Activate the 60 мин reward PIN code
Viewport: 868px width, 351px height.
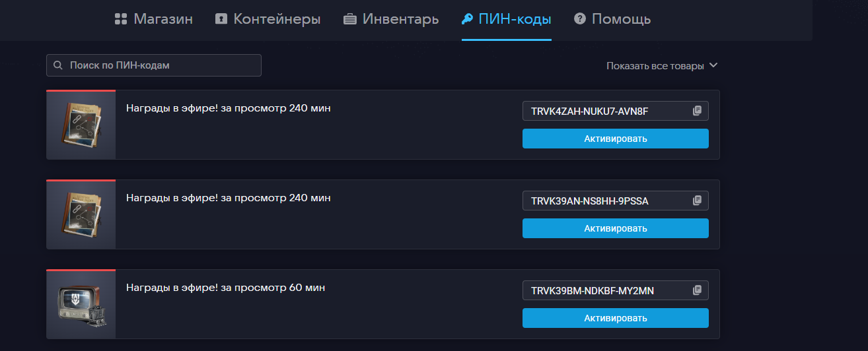[x=615, y=318]
